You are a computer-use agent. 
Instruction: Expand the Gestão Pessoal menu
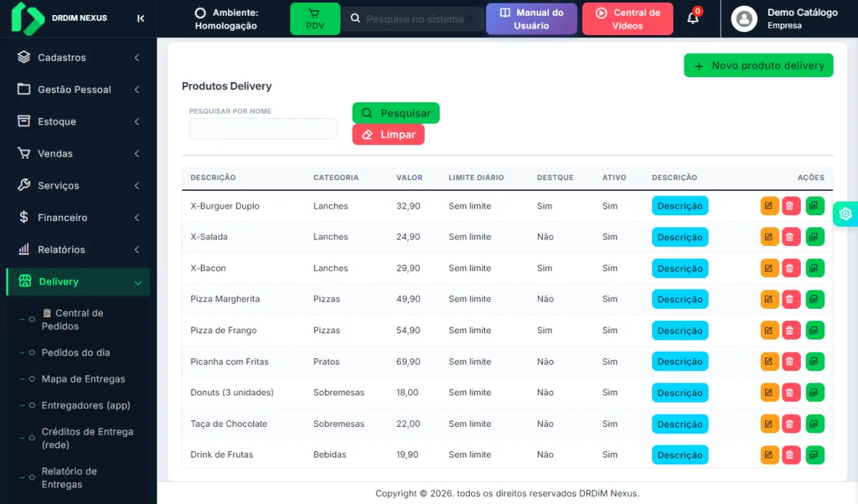coord(79,89)
